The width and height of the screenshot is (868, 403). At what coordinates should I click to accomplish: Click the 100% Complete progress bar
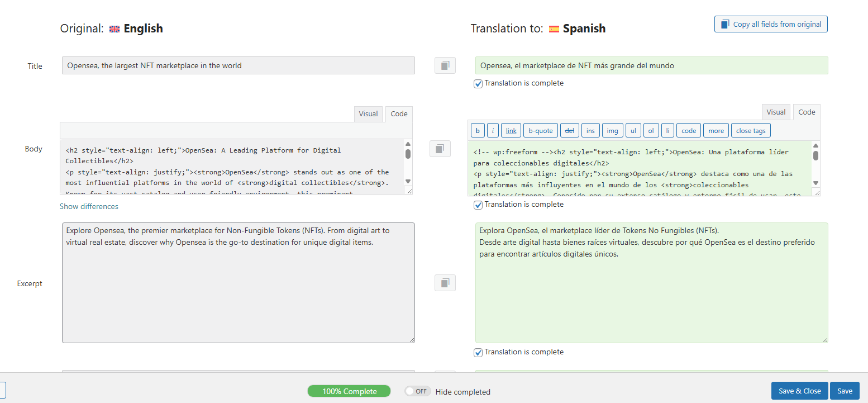click(x=350, y=391)
